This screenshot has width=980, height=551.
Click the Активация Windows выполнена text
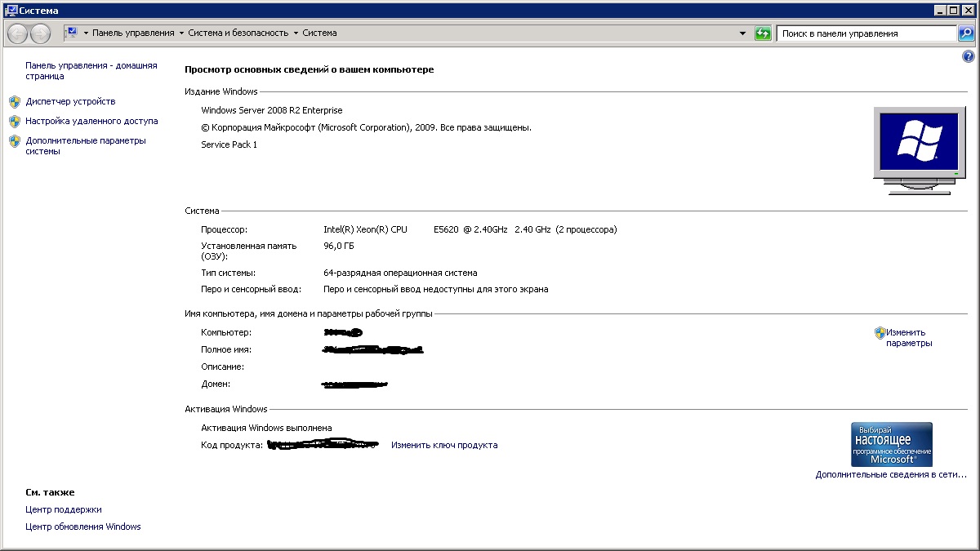266,429
